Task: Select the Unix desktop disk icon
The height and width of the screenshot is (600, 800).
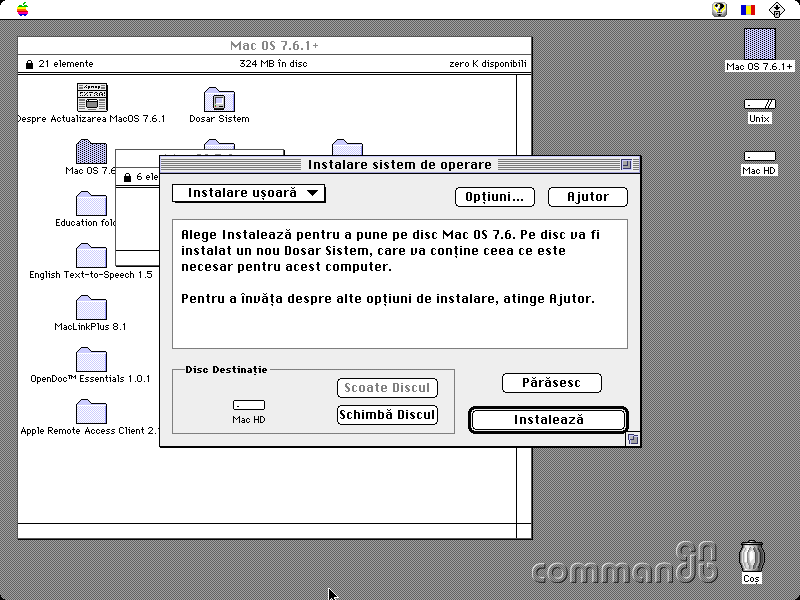Action: click(x=760, y=104)
